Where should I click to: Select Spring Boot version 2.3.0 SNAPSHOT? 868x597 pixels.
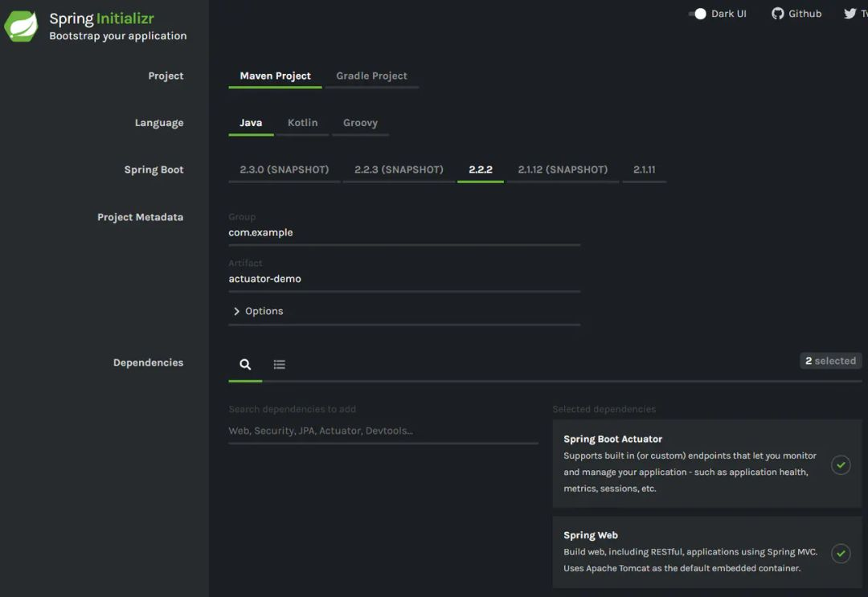(x=284, y=169)
